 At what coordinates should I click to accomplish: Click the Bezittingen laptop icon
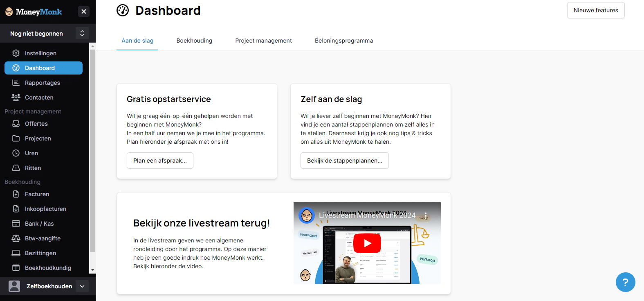(x=16, y=253)
